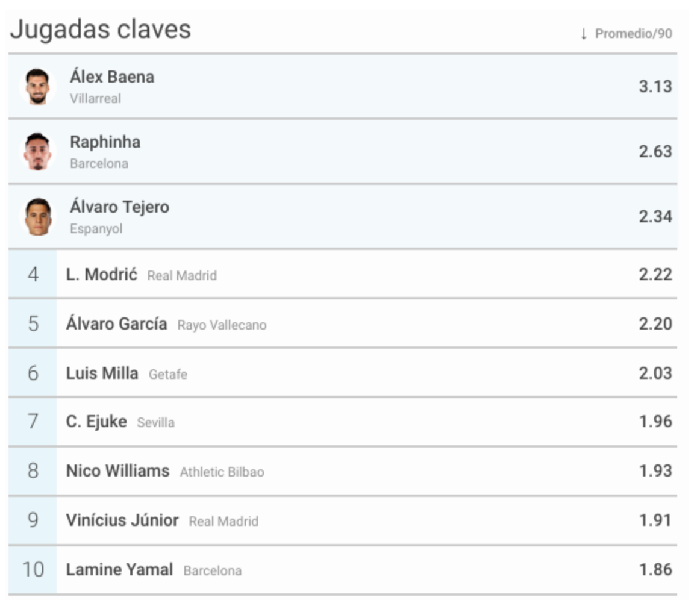Select Raphinha's name in the ranking
Screen dimensions: 700x600
(x=105, y=142)
